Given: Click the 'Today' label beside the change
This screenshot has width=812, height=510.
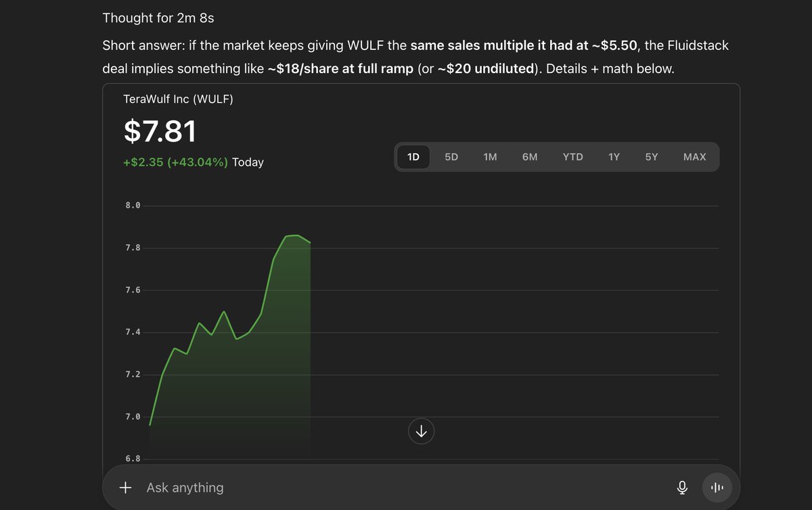Looking at the screenshot, I should (248, 162).
